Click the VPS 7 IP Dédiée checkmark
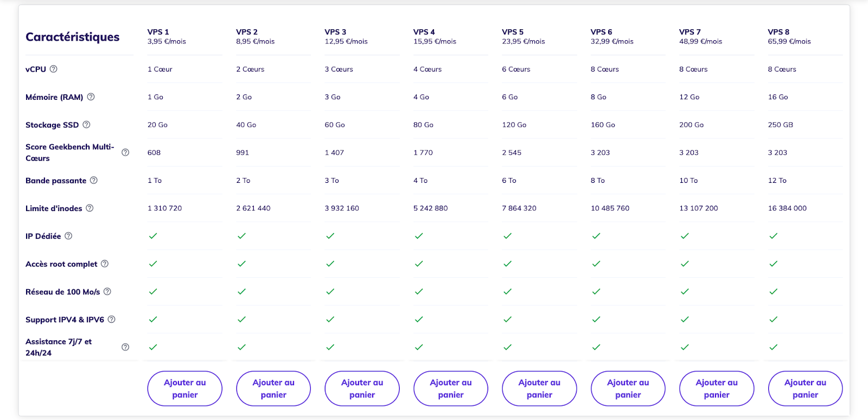 [x=685, y=236]
